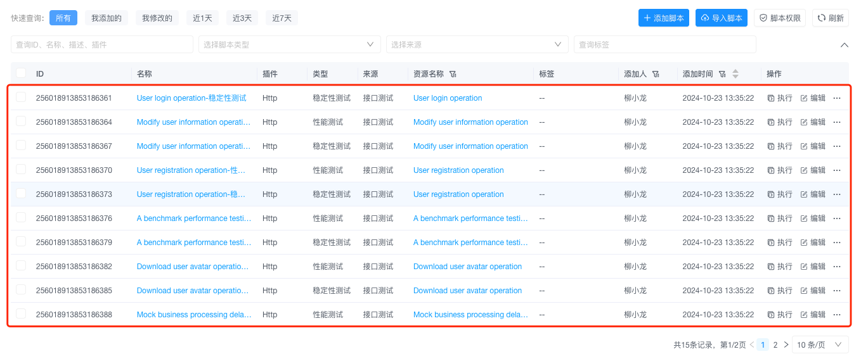
Task: Click filter icon on 资源名称 column
Action: click(x=453, y=74)
